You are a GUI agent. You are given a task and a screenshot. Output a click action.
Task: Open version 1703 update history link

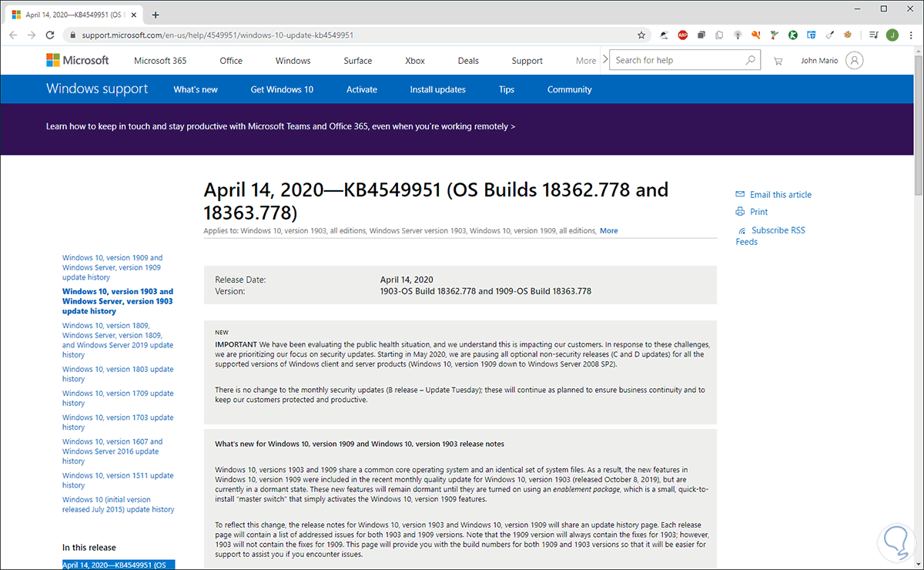click(118, 422)
